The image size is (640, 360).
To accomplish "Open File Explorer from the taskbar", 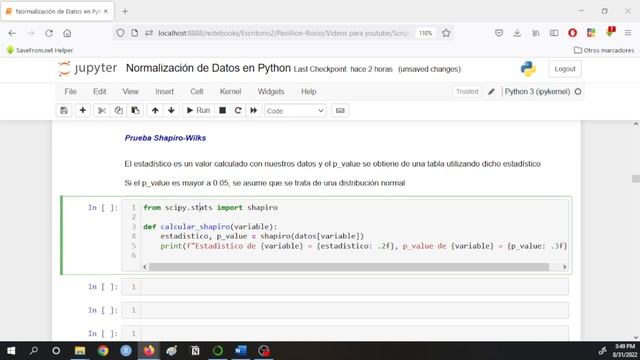I will click(x=80, y=351).
